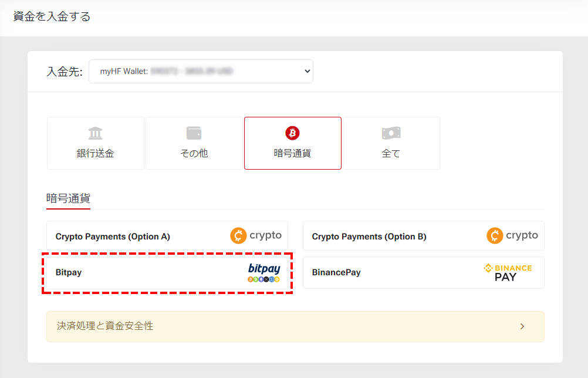Select the 銀行送金 bank transfer tab
This screenshot has height=378, width=588.
point(96,143)
